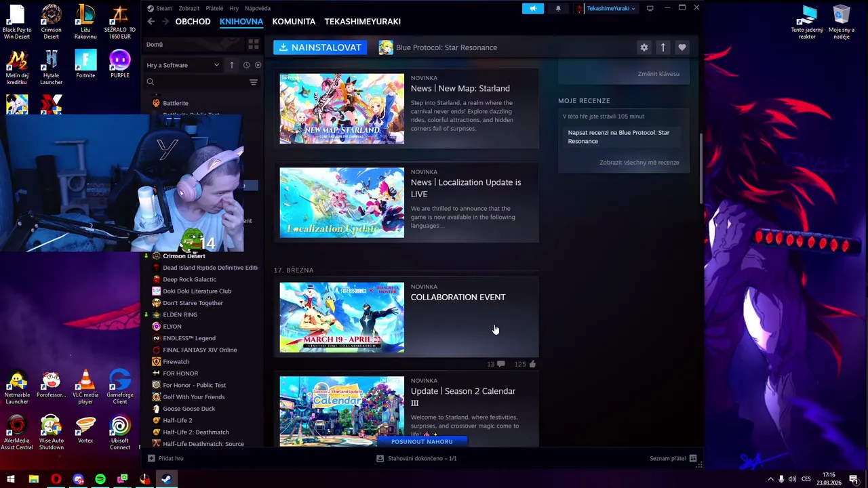Open the Season 2 Calendar III thumbnail
868x488 pixels.
click(x=342, y=411)
